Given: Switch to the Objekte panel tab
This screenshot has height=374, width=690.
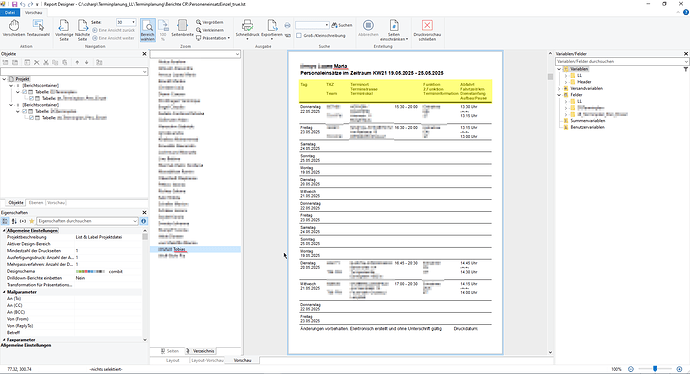Looking at the screenshot, I should click(x=16, y=202).
